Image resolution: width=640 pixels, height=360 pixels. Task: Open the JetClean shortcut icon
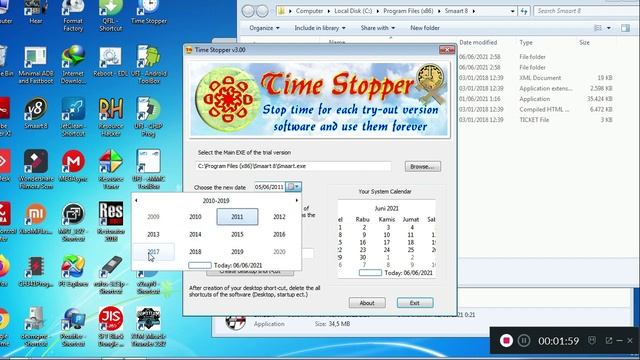(x=73, y=117)
